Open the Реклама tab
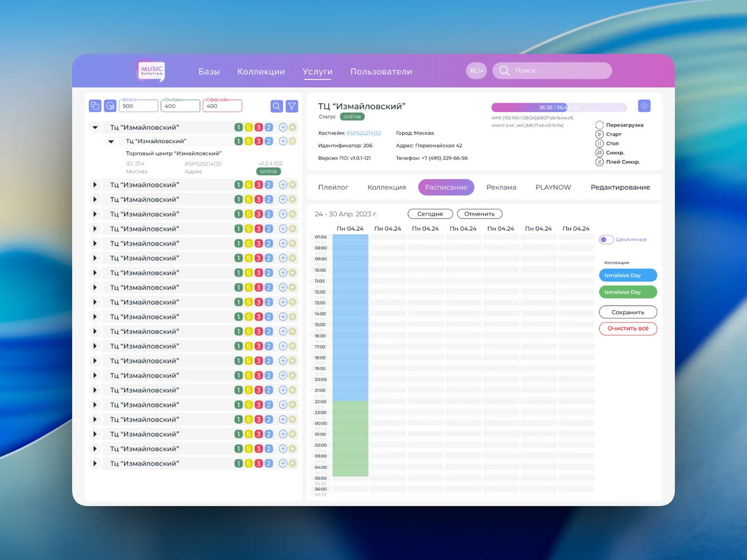Image resolution: width=747 pixels, height=560 pixels. click(x=502, y=187)
